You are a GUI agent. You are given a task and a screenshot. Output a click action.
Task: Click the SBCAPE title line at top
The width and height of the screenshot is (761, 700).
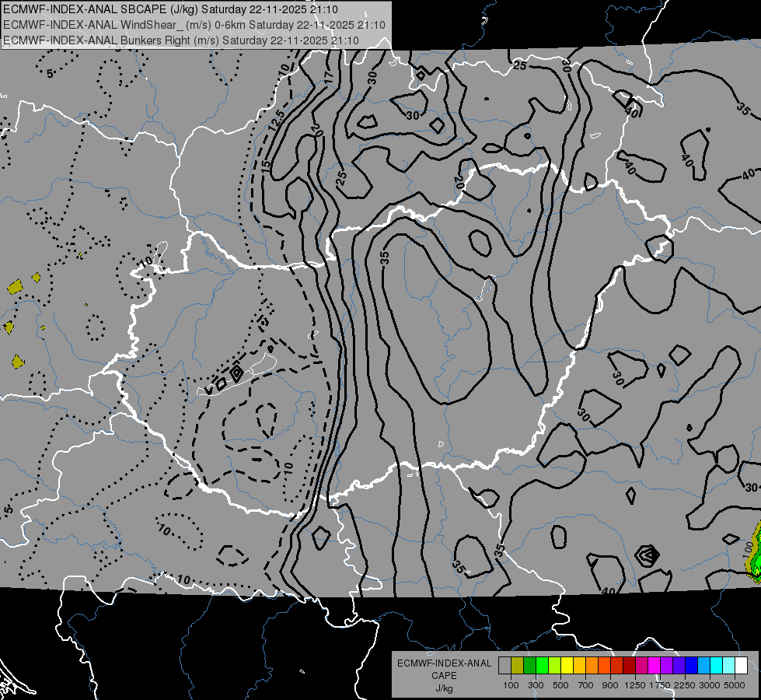(x=170, y=9)
